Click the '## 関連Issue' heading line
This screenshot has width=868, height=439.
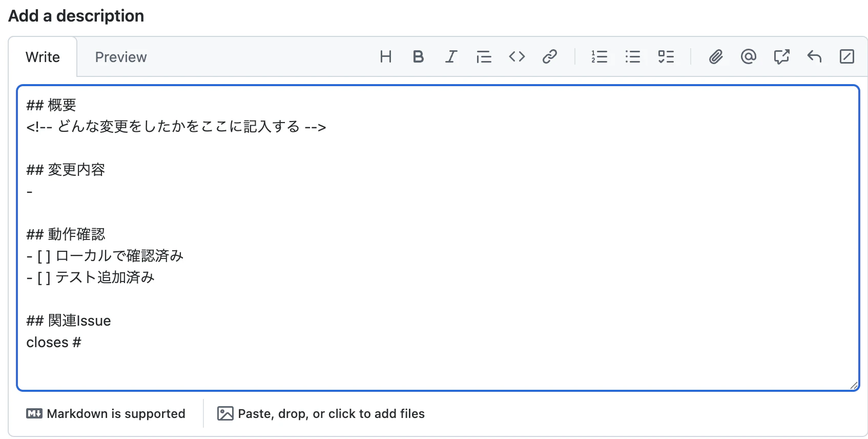click(x=69, y=321)
